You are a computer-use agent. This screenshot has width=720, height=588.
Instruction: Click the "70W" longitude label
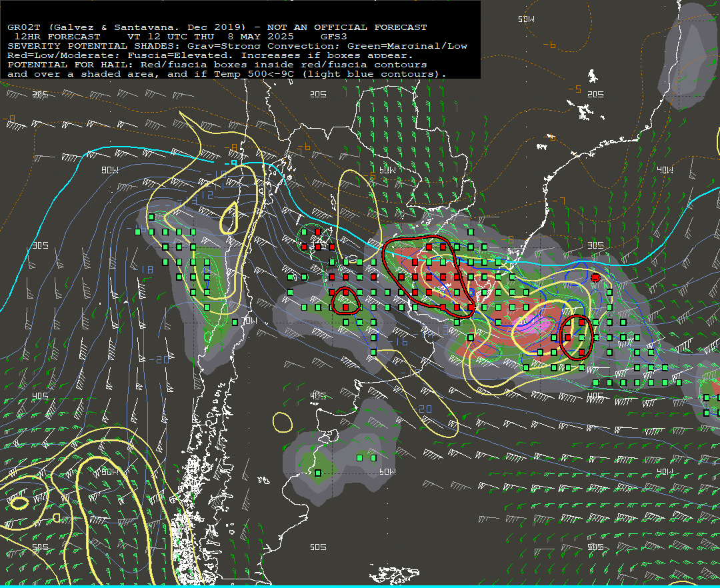coord(249,321)
